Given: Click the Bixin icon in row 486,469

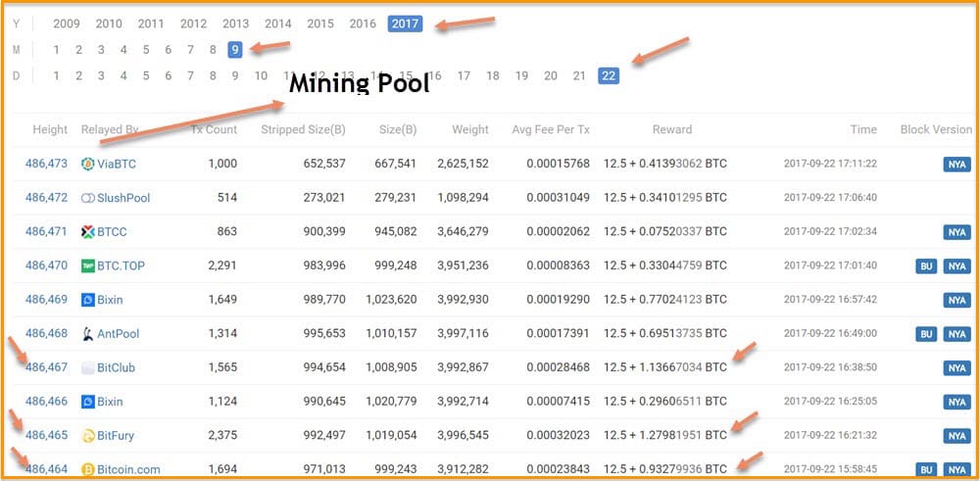Looking at the screenshot, I should click(88, 300).
